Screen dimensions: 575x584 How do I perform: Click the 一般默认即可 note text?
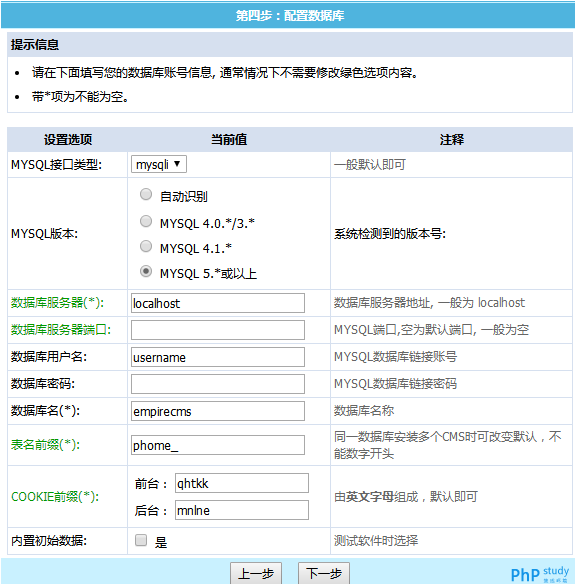pos(370,164)
